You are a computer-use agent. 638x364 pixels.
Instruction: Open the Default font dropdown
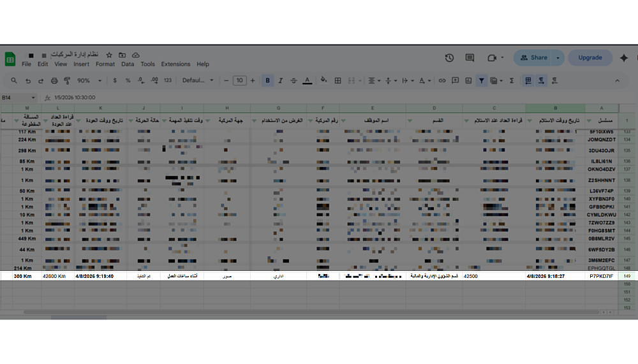point(198,80)
